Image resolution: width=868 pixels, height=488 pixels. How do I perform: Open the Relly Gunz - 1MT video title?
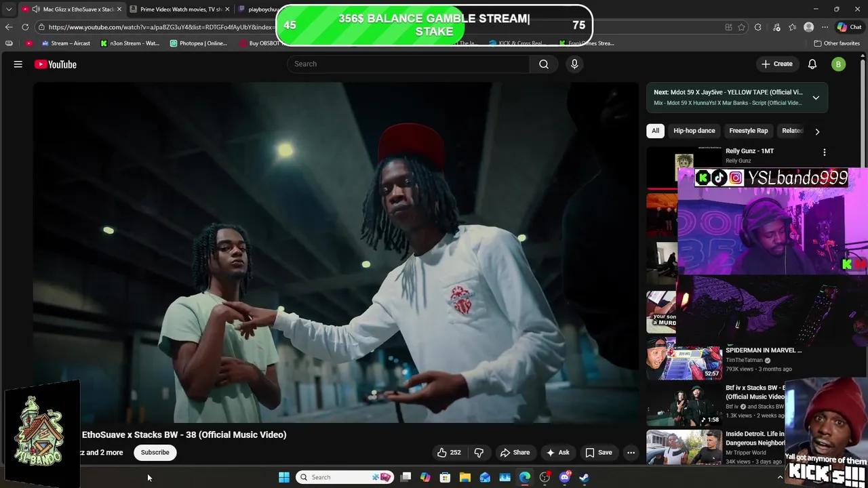749,151
